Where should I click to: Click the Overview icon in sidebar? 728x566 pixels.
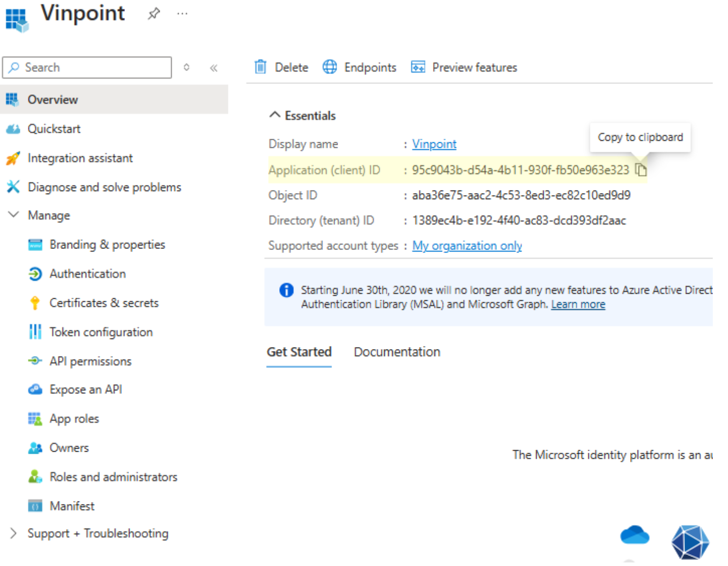(x=13, y=100)
